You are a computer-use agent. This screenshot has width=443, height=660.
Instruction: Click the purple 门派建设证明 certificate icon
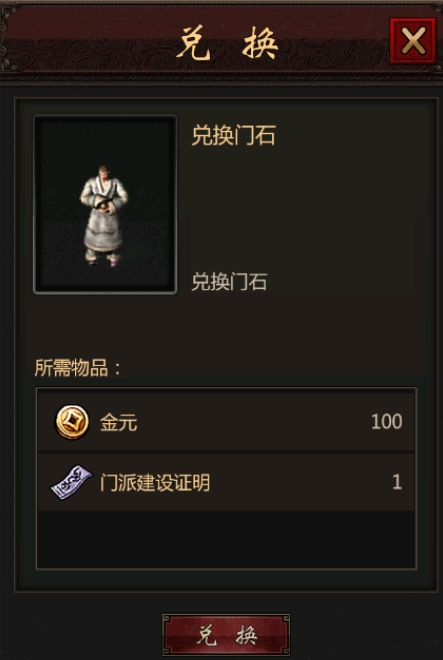coord(72,482)
